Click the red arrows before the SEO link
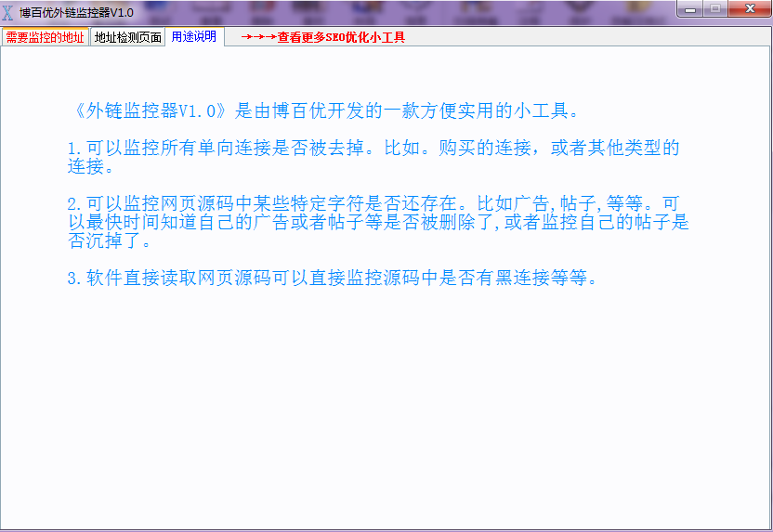This screenshot has width=773, height=532. (257, 38)
